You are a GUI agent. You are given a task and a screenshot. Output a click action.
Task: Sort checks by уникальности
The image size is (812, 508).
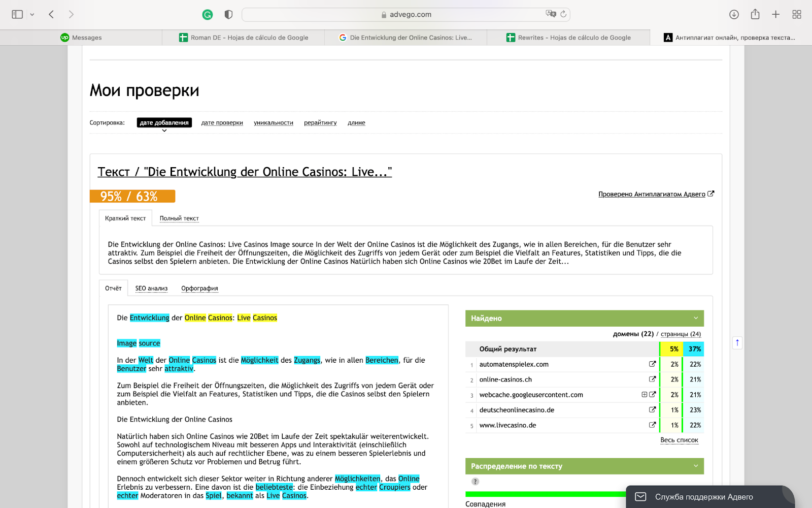pyautogui.click(x=274, y=123)
